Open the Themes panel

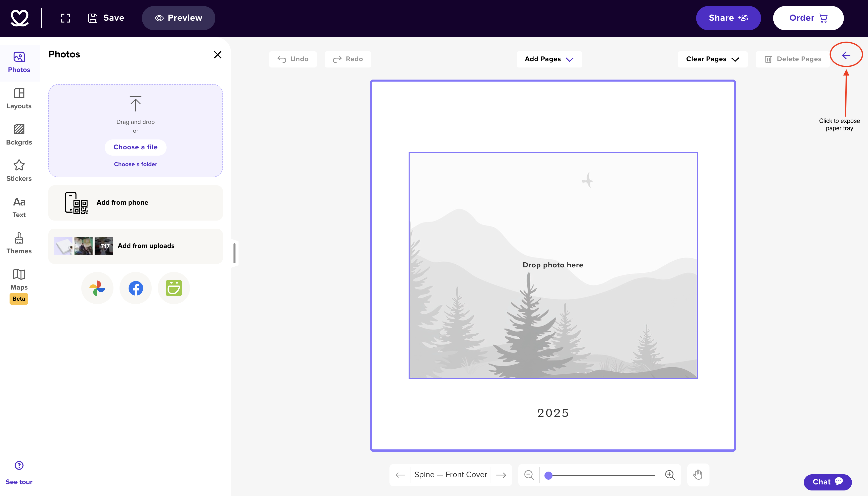coord(19,243)
